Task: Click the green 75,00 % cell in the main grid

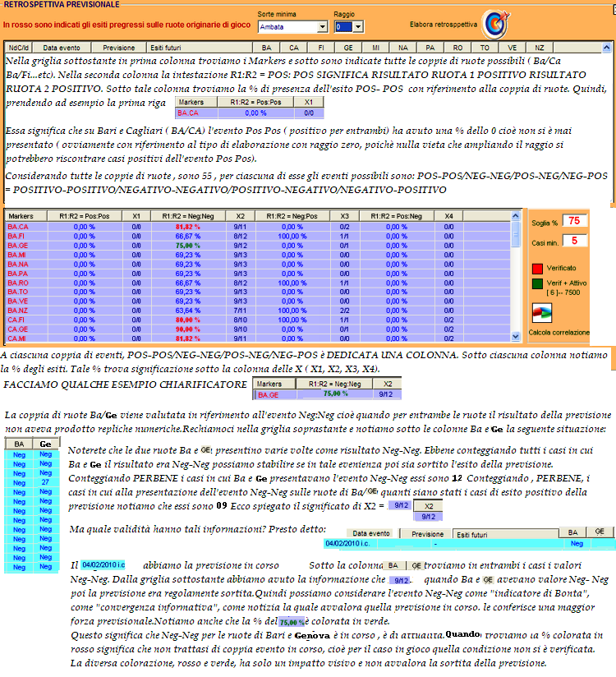Action: (x=188, y=245)
